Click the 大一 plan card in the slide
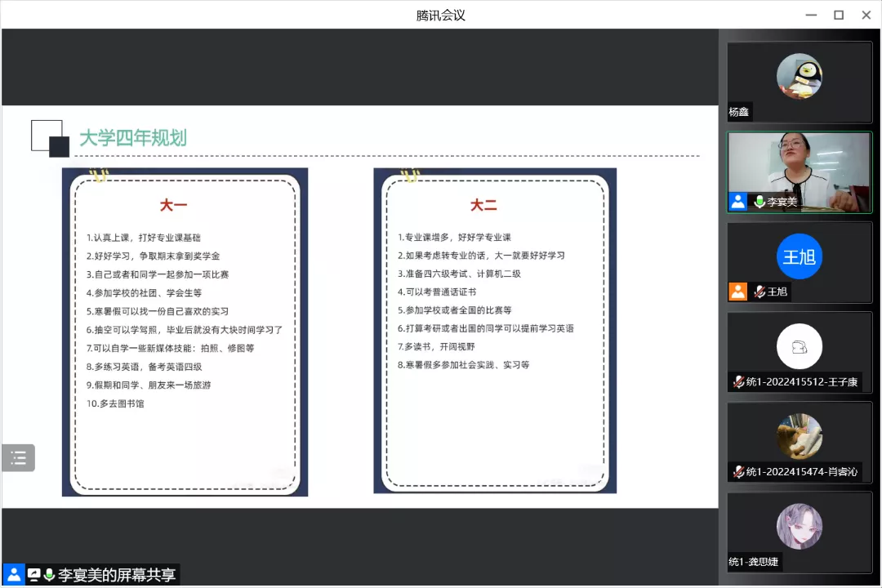 click(x=185, y=332)
